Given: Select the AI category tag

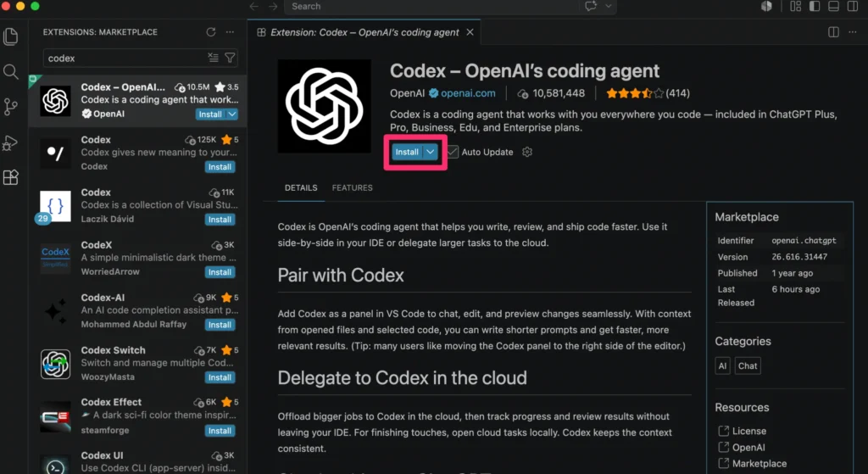Looking at the screenshot, I should coord(722,365).
